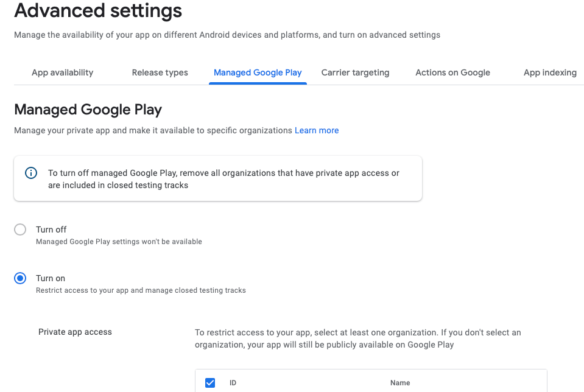This screenshot has width=584, height=392.
Task: Click the notice banner about closed testing tracks
Action: [x=218, y=178]
